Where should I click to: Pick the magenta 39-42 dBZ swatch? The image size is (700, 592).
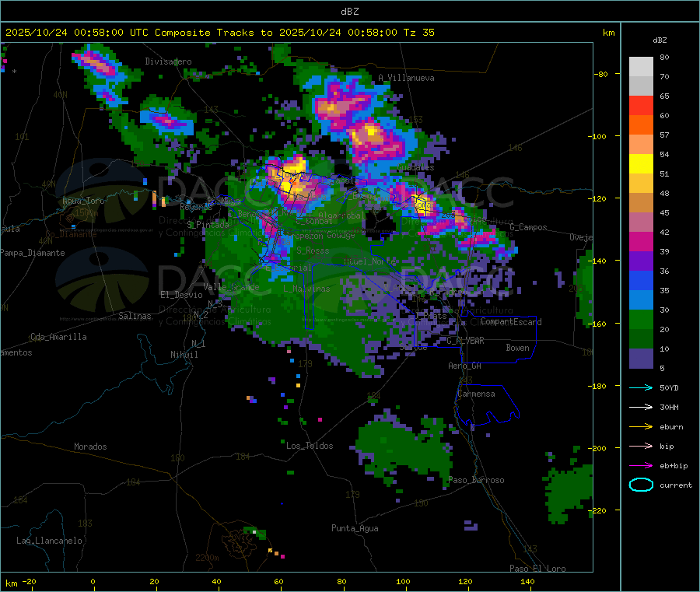[641, 241]
